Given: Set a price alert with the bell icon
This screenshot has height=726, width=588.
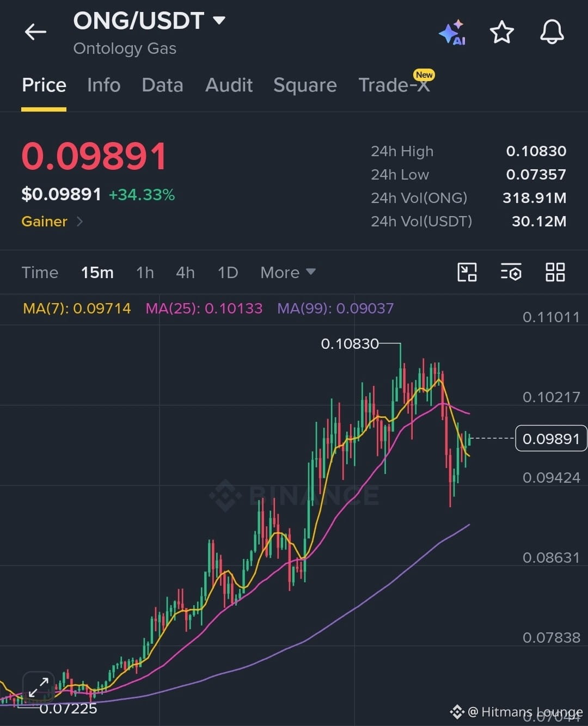Looking at the screenshot, I should (x=552, y=32).
